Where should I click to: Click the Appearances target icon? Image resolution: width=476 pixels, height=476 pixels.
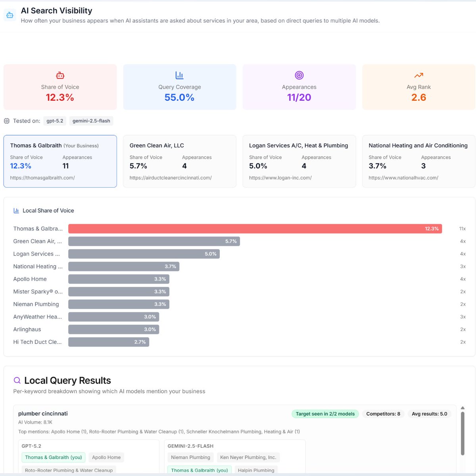(x=299, y=75)
